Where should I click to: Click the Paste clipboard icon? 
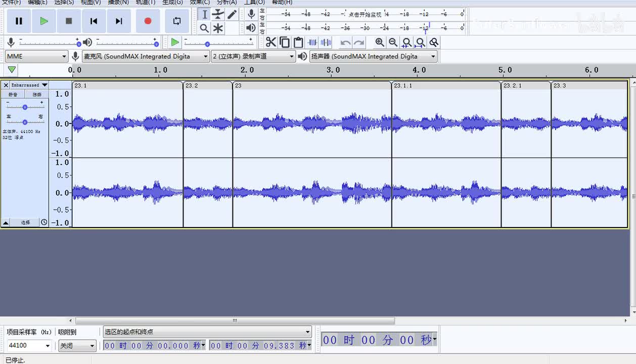pos(298,42)
